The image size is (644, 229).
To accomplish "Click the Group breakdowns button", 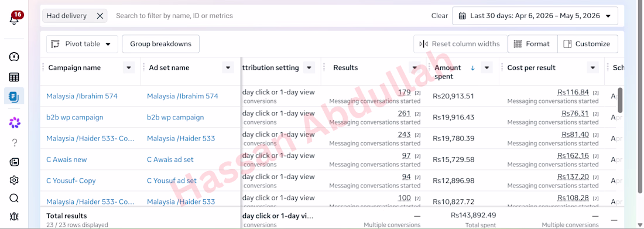I will [x=160, y=44].
